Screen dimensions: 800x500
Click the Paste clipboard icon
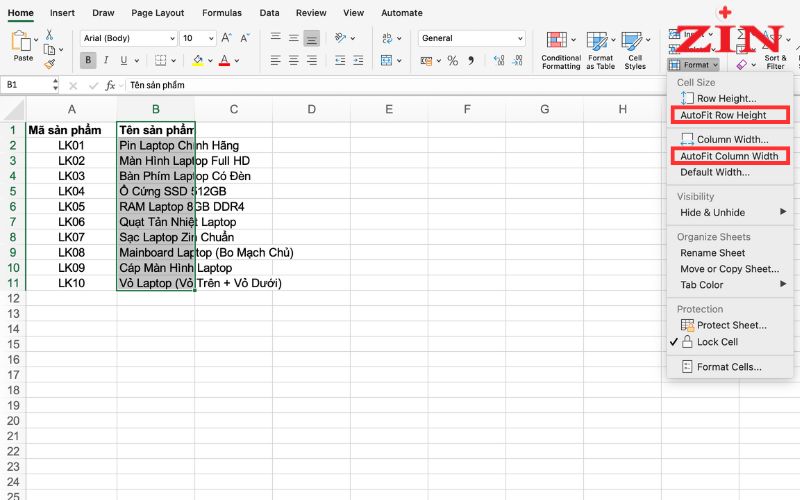pyautogui.click(x=21, y=40)
